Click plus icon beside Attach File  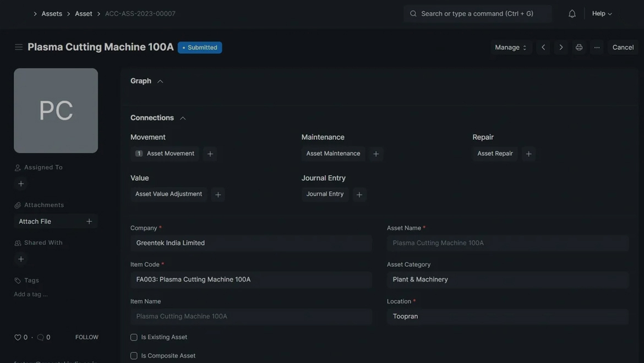[89, 222]
